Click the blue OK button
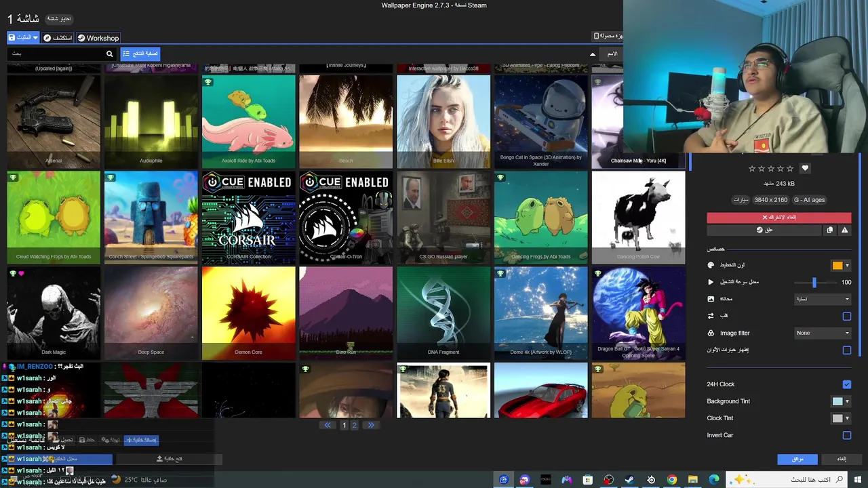 [x=797, y=459]
